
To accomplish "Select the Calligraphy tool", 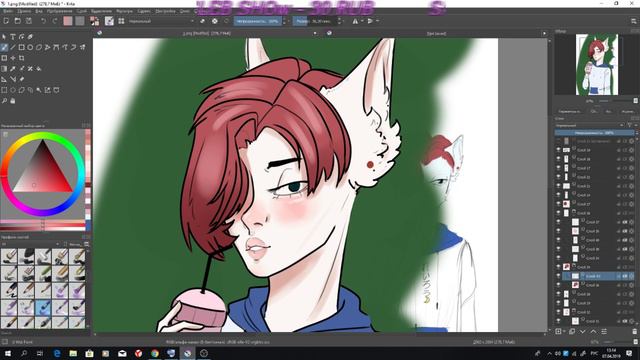I will tap(30, 37).
